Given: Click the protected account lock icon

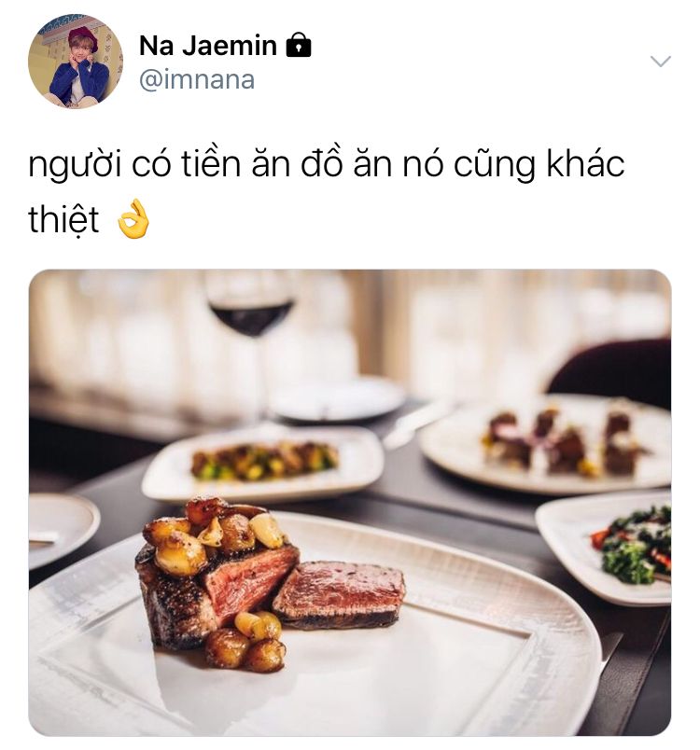Looking at the screenshot, I should [x=299, y=45].
